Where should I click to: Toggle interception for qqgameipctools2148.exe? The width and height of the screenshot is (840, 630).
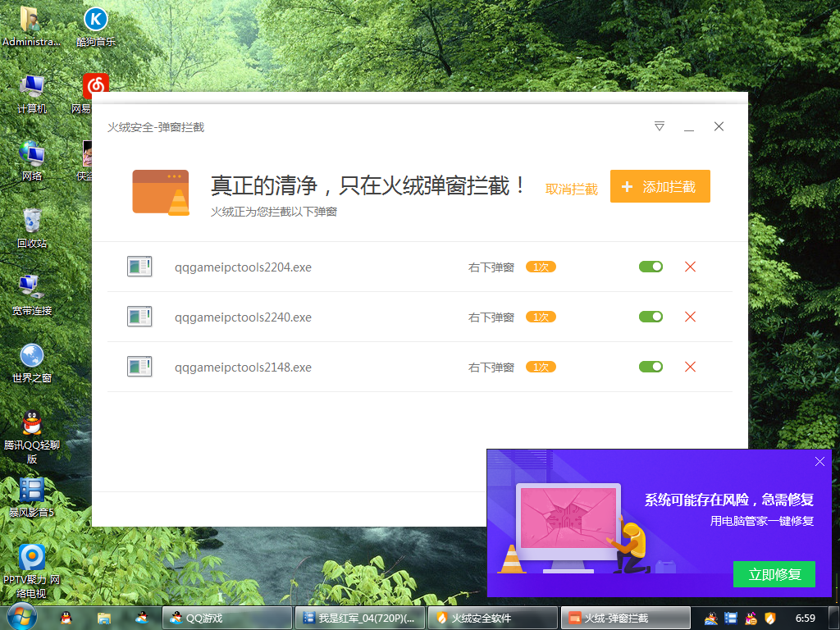coord(651,367)
